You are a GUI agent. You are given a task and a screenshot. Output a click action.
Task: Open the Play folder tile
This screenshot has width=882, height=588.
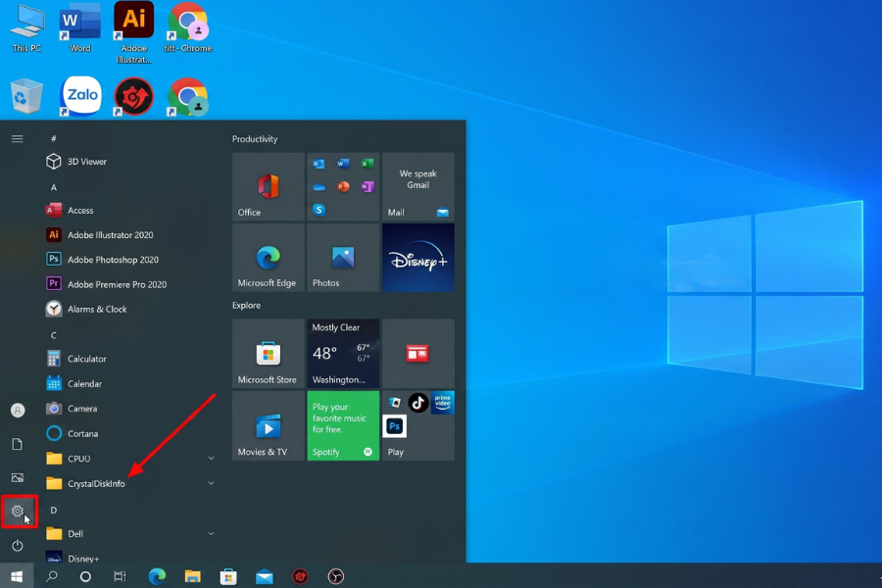point(417,426)
